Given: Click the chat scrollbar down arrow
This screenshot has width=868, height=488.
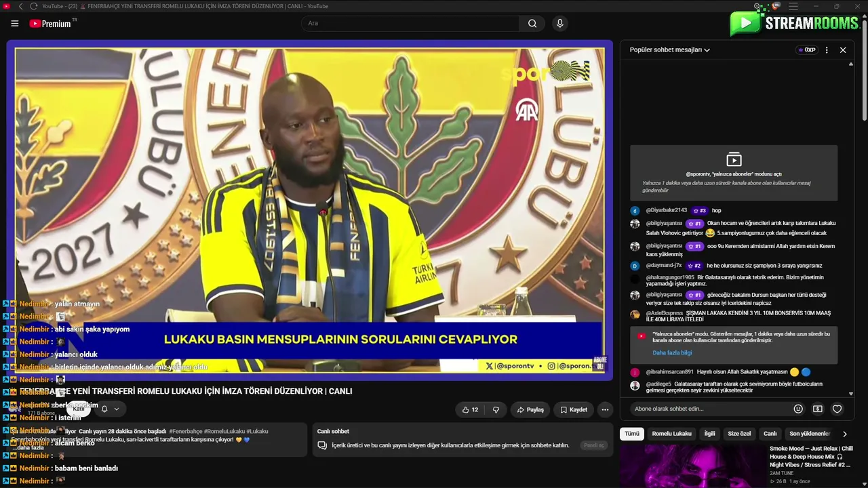Looking at the screenshot, I should click(851, 392).
